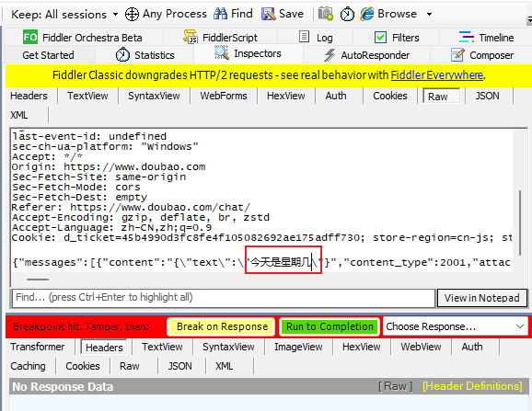Open the WebView response tab

point(421,347)
